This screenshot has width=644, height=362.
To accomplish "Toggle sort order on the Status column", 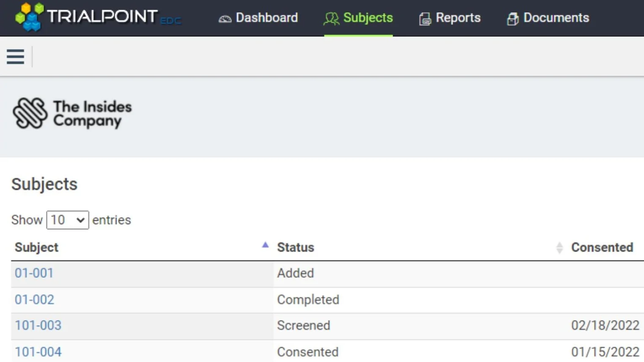I will [x=295, y=247].
